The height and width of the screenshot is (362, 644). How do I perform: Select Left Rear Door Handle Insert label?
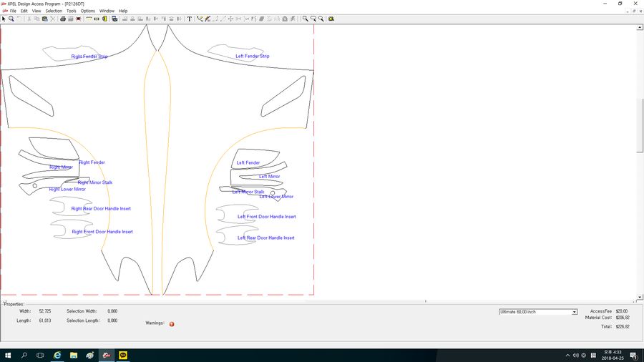pyautogui.click(x=266, y=238)
